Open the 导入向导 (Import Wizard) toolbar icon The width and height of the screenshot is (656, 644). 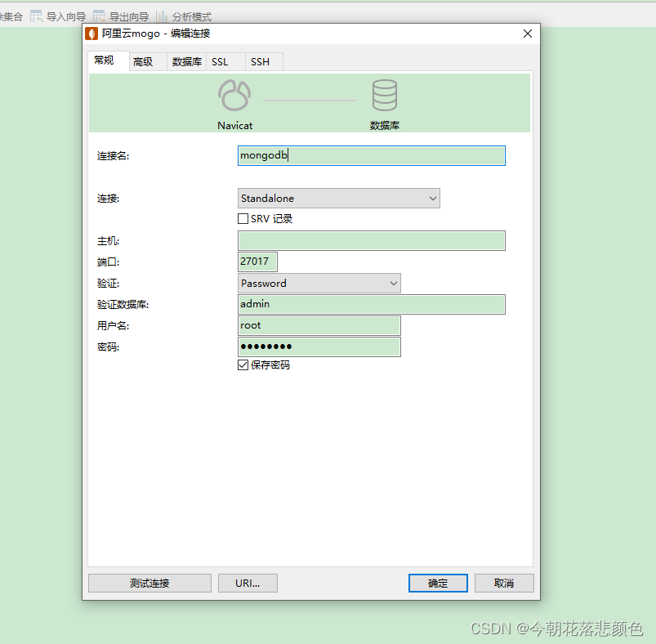click(37, 16)
